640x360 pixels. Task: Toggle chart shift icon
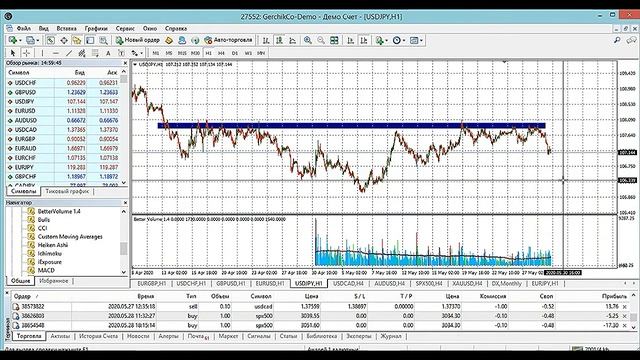364,40
